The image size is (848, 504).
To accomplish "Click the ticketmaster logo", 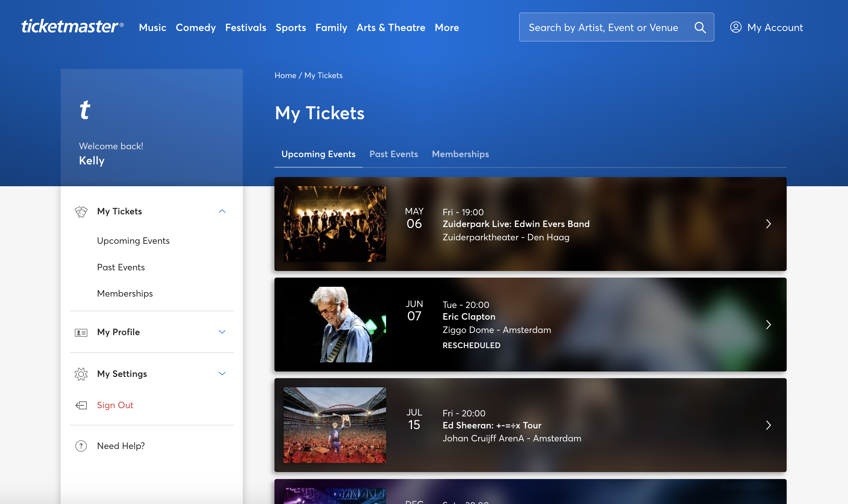I will point(72,27).
